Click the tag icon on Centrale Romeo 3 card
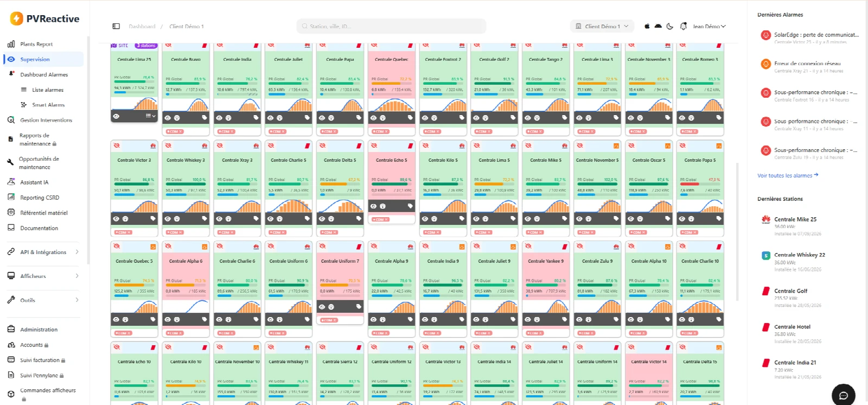The width and height of the screenshot is (868, 405). (719, 117)
